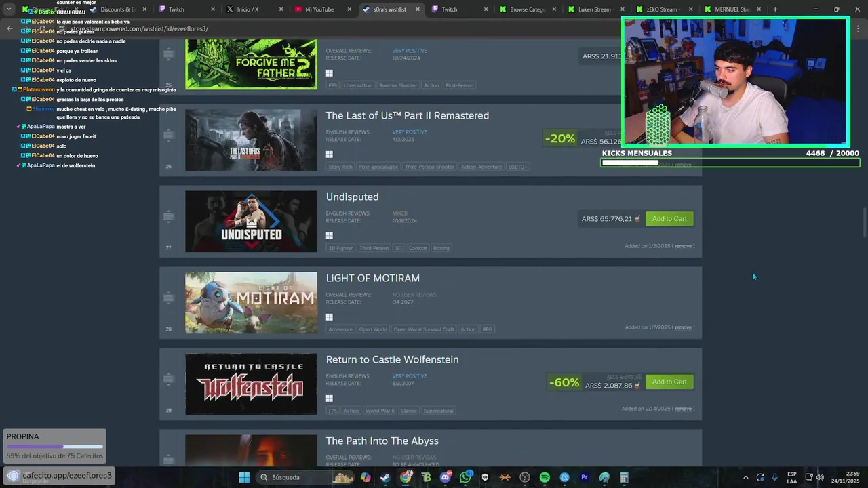The width and height of the screenshot is (868, 488).
Task: Switch to the Browse Categories tab
Action: (x=527, y=9)
